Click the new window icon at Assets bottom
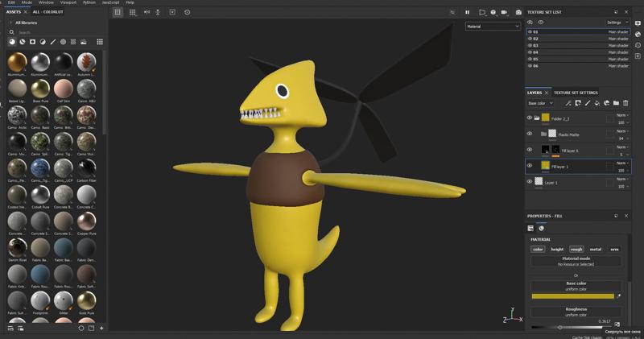The height and width of the screenshot is (339, 644). (91, 328)
